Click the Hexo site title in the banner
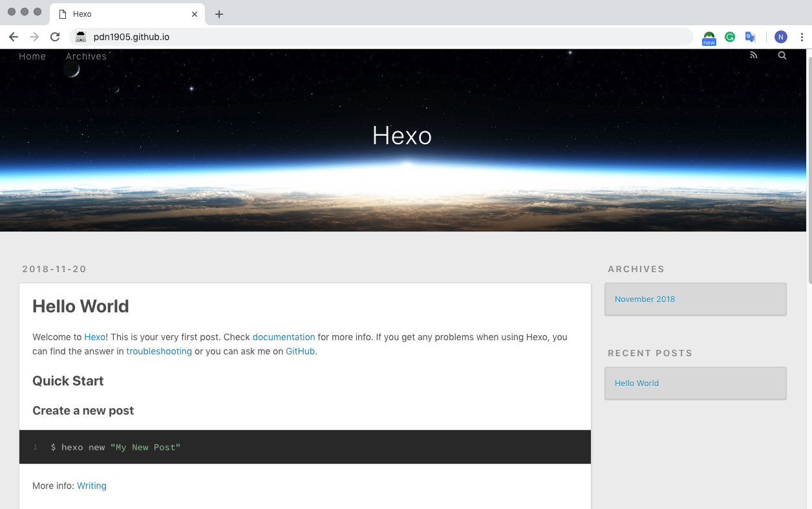This screenshot has width=812, height=509. point(402,135)
